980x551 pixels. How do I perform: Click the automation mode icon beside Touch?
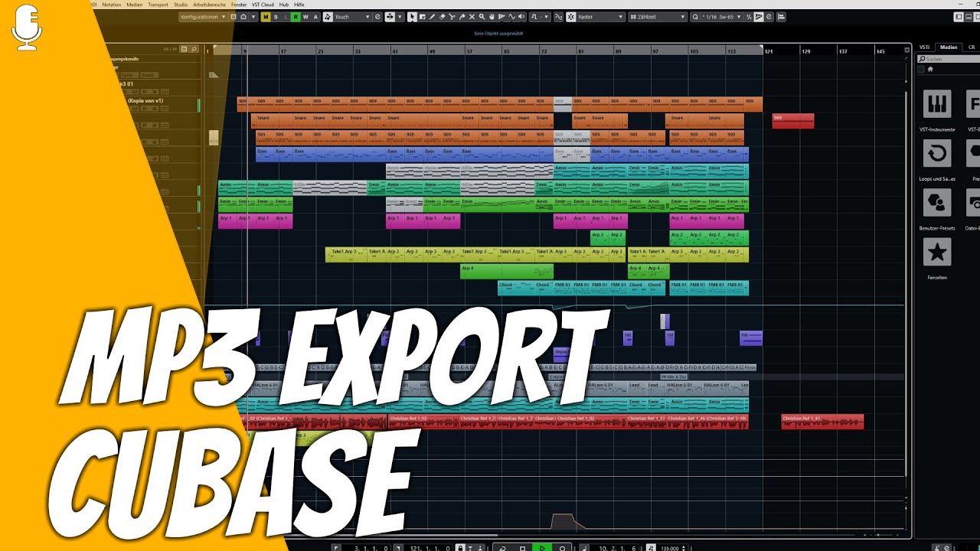pos(328,17)
